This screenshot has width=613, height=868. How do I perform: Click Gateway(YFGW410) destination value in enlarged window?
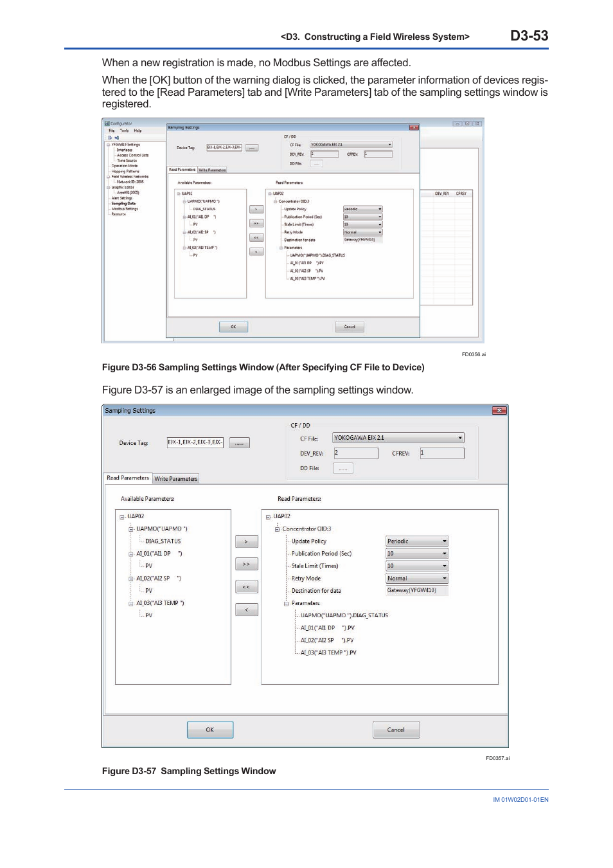(417, 590)
